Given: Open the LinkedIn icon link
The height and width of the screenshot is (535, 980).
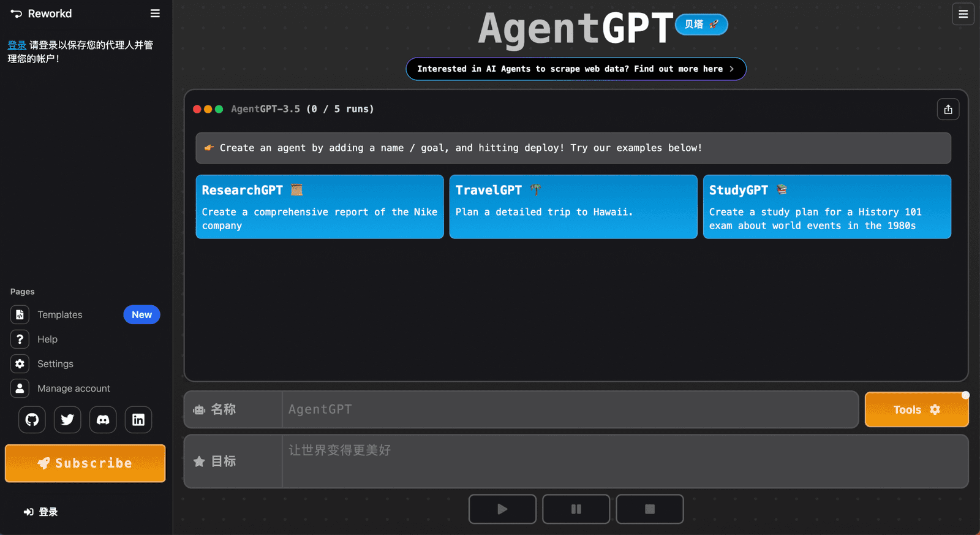Looking at the screenshot, I should (x=138, y=420).
